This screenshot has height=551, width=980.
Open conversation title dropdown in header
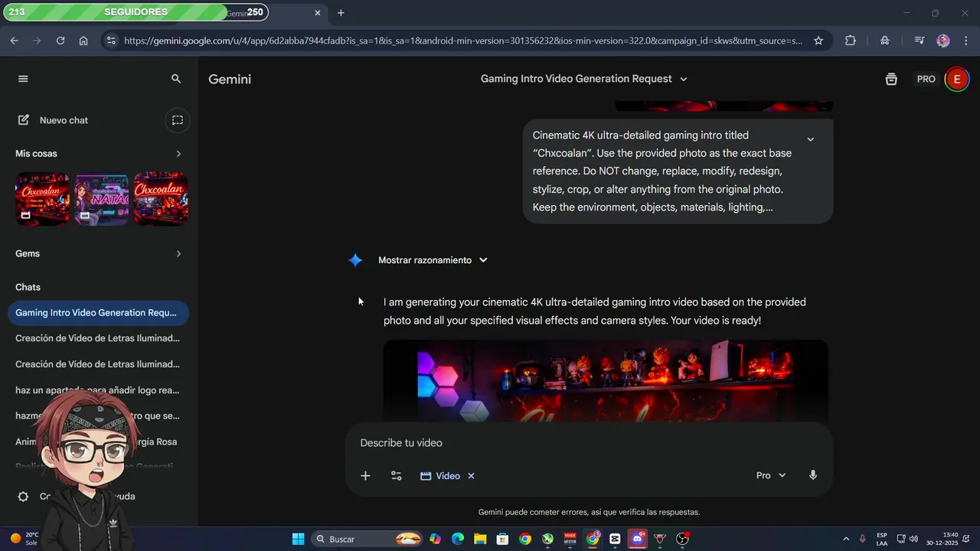coord(684,79)
